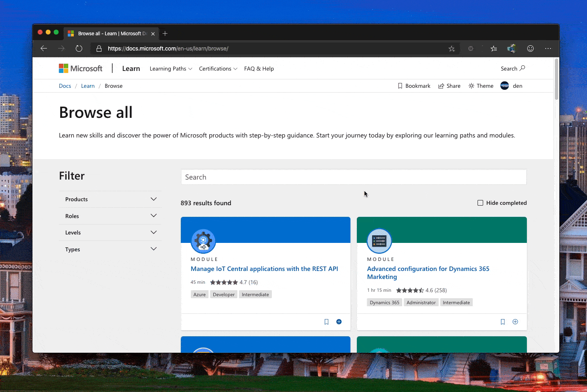Viewport: 587px width, 392px height.
Task: Change the page Theme
Action: [480, 85]
